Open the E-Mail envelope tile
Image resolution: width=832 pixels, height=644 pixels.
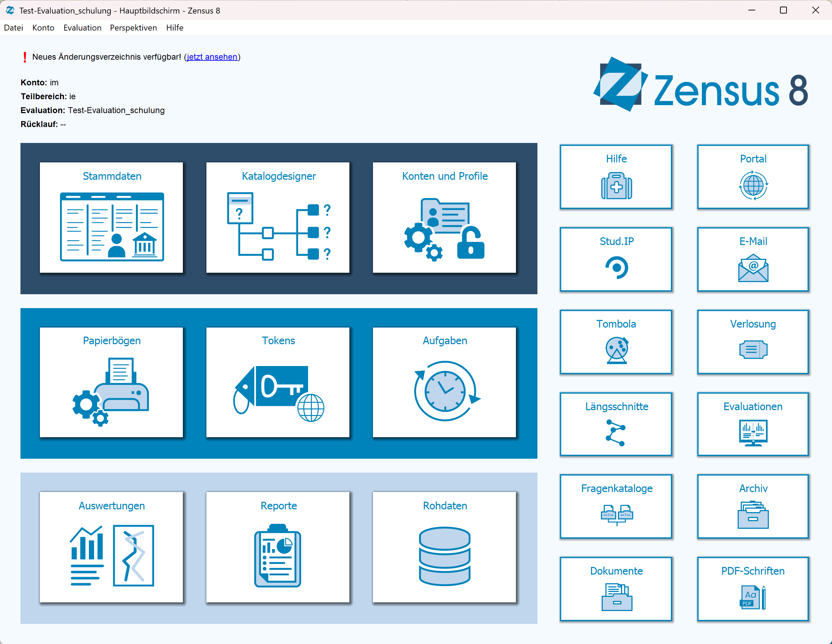tap(753, 259)
